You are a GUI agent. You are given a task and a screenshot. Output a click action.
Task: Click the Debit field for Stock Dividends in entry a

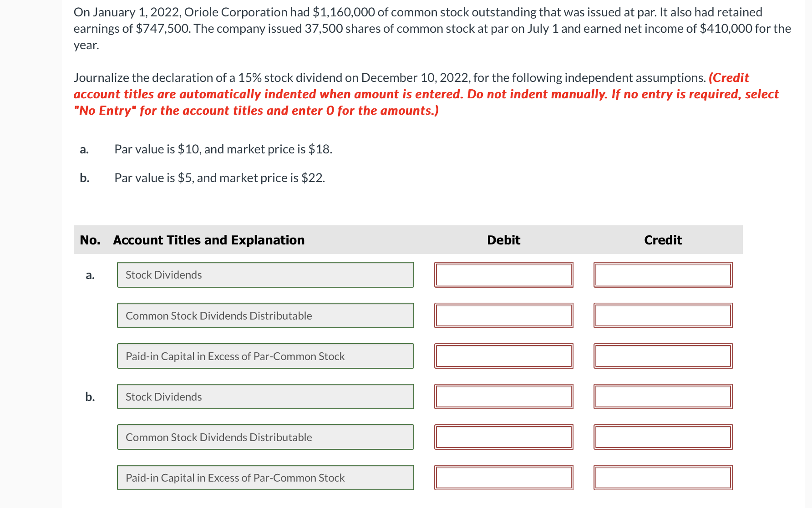pyautogui.click(x=504, y=274)
